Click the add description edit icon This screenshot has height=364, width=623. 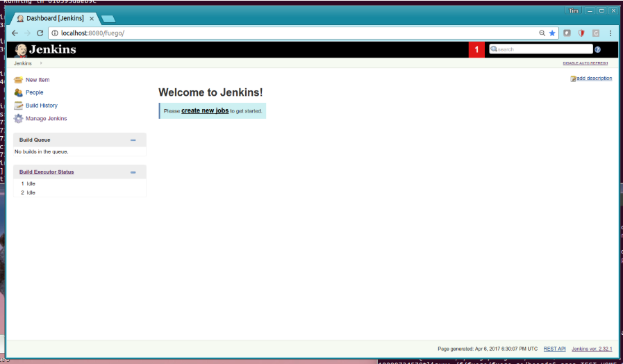click(x=573, y=78)
